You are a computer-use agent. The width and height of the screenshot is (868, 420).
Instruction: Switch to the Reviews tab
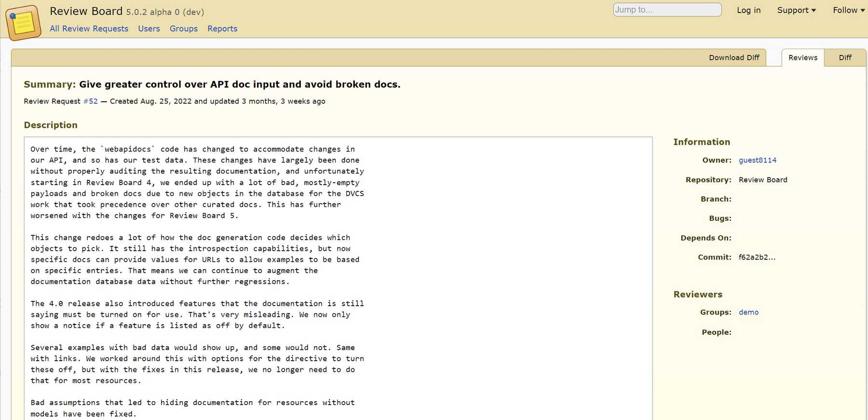(x=802, y=57)
